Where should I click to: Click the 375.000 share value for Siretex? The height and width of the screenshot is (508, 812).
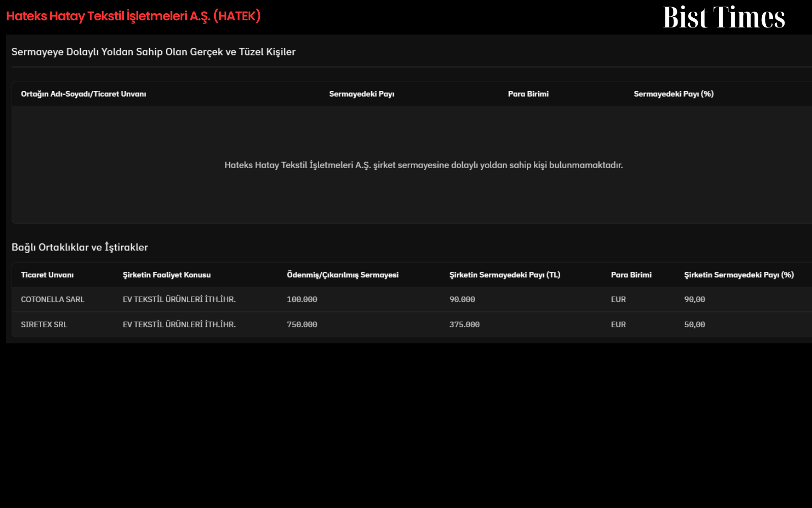(x=464, y=325)
